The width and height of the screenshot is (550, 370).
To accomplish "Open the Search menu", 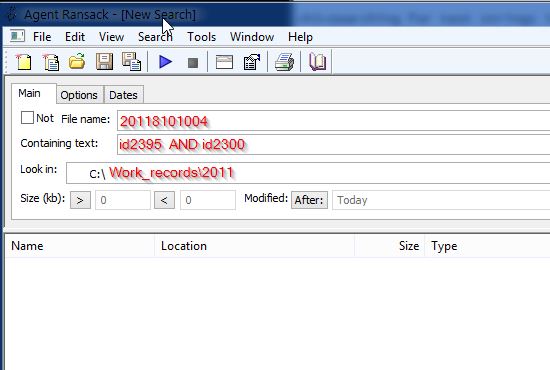I will click(x=155, y=37).
